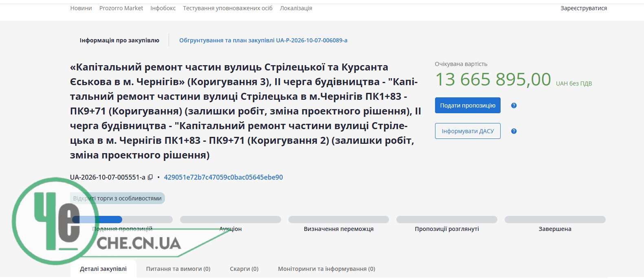This screenshot has width=644, height=279.
Task: Switch to Скарги (0) tab
Action: (244, 269)
